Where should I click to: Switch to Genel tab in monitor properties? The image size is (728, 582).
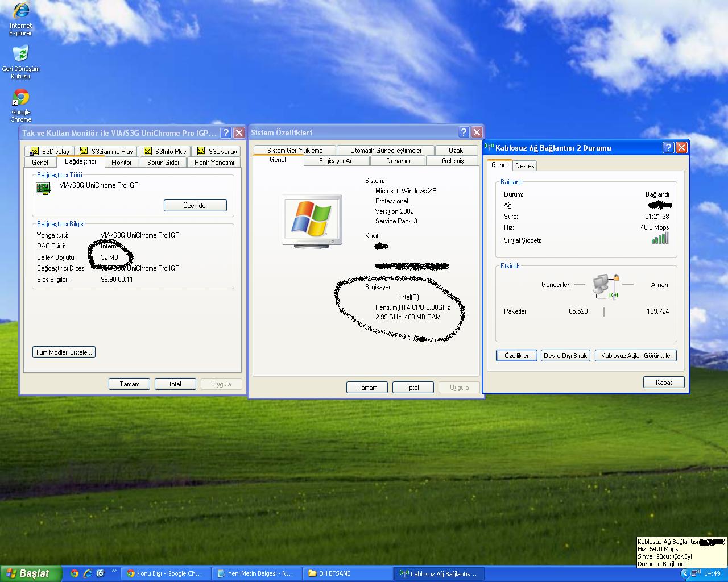(x=40, y=162)
